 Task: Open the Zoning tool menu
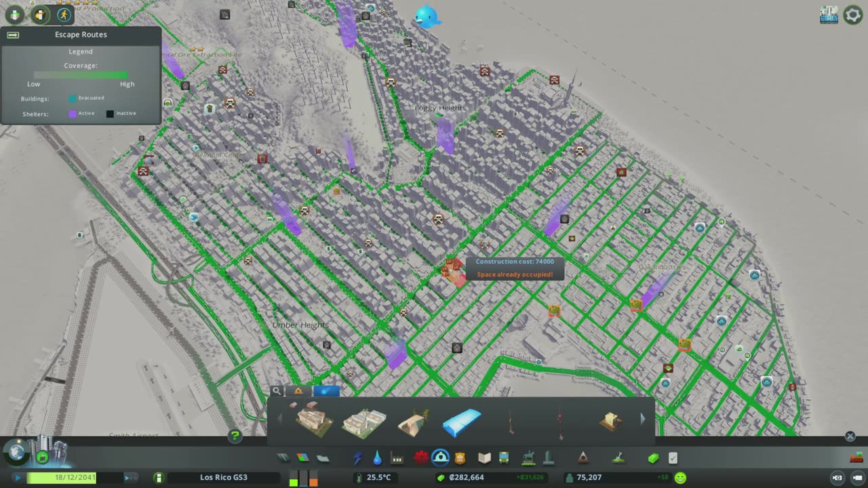[x=302, y=458]
